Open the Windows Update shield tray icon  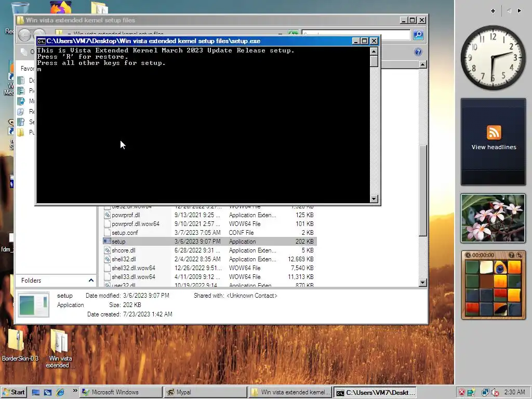click(471, 393)
